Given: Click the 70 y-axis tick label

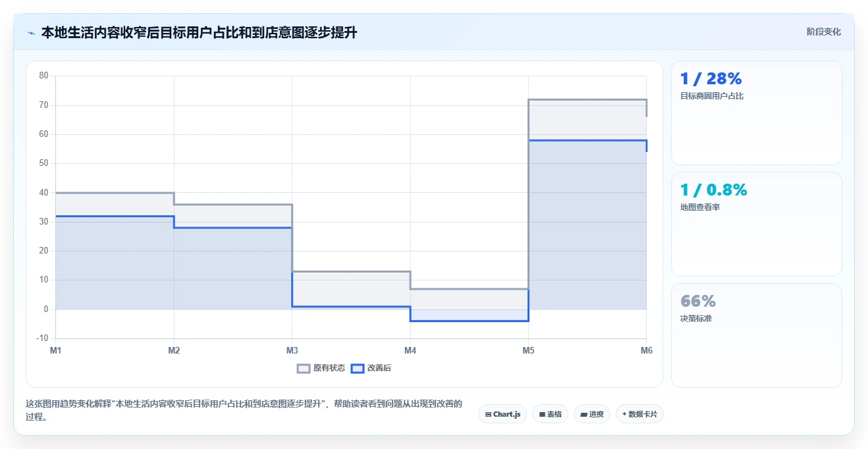Looking at the screenshot, I should click(43, 105).
